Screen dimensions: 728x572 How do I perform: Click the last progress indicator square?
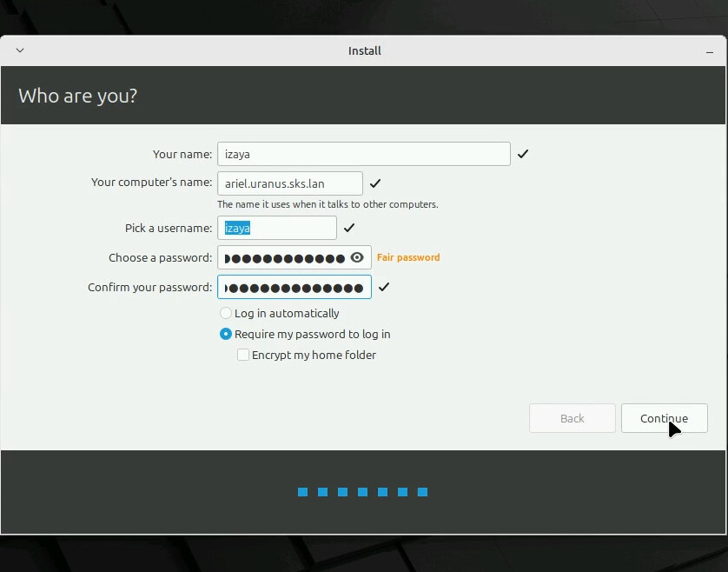[x=423, y=492]
